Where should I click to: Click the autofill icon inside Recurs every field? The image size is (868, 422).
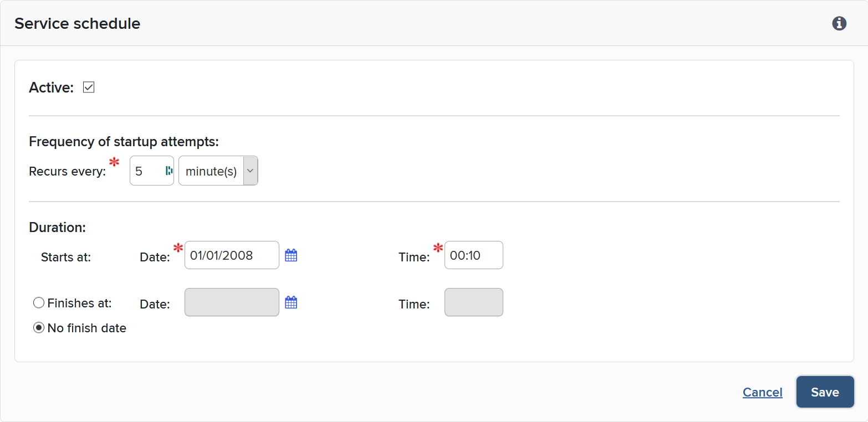pyautogui.click(x=169, y=171)
